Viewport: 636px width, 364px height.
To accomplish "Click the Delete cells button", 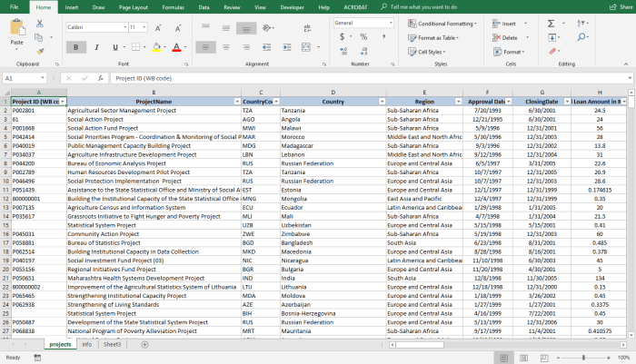I will (x=505, y=38).
